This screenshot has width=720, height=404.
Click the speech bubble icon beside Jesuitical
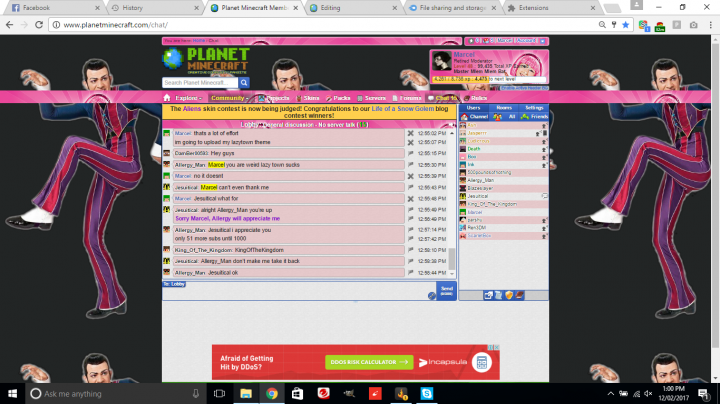click(544, 196)
